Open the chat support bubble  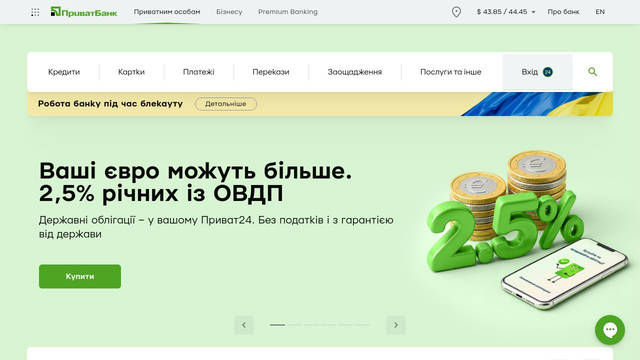click(610, 330)
